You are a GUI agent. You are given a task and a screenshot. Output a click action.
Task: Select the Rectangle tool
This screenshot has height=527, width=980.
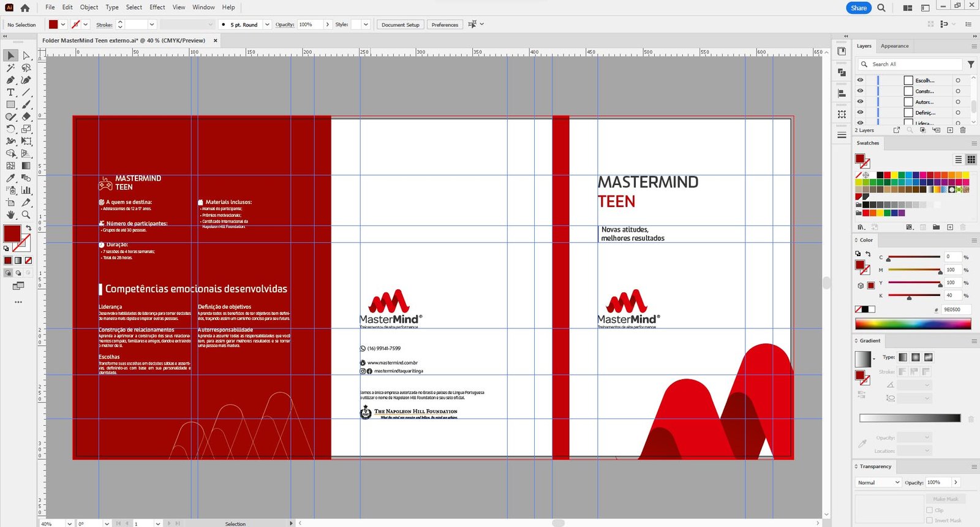click(11, 105)
